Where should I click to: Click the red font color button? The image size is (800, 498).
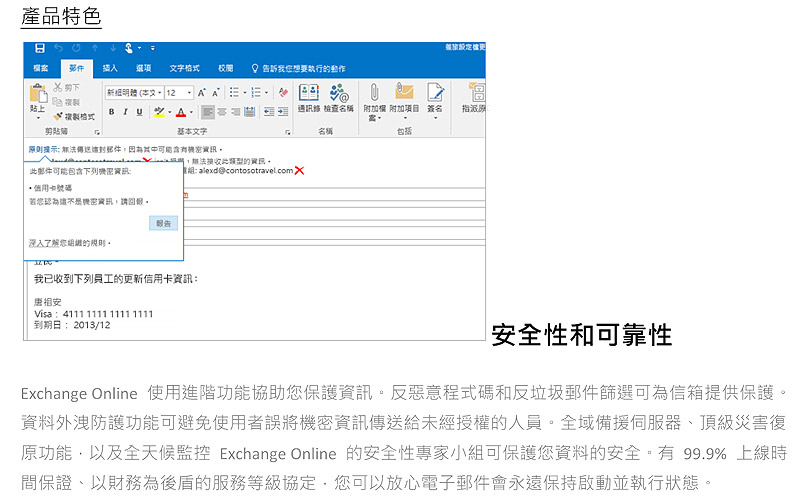tap(181, 112)
